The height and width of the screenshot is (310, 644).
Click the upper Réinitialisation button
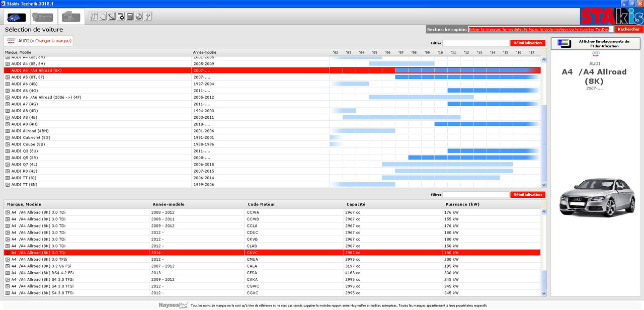[527, 43]
